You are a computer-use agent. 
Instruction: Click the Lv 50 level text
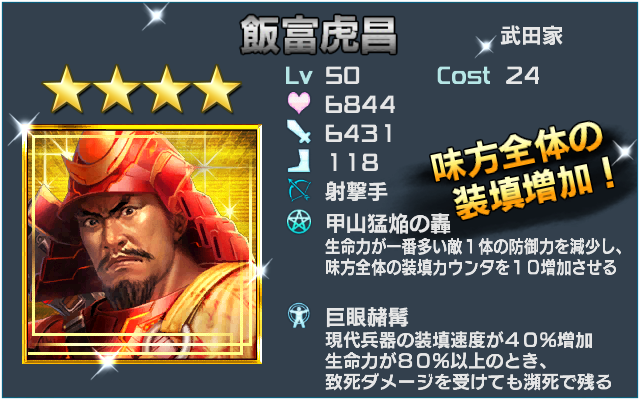point(322,76)
